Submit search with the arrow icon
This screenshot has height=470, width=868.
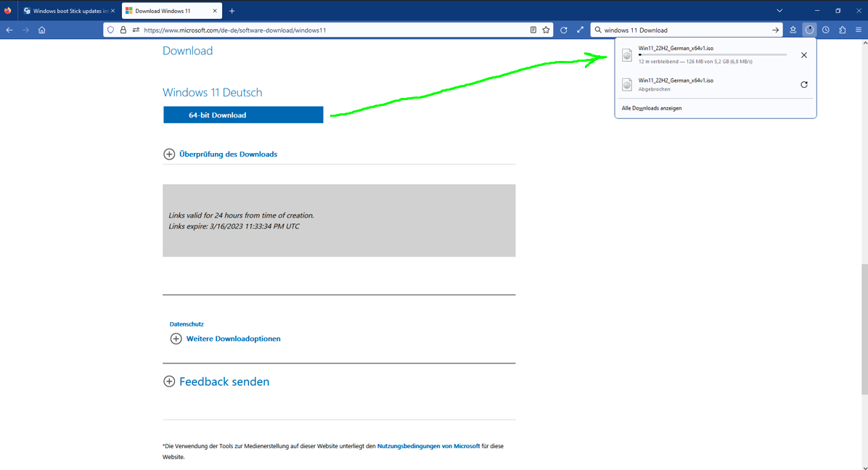[x=776, y=30]
